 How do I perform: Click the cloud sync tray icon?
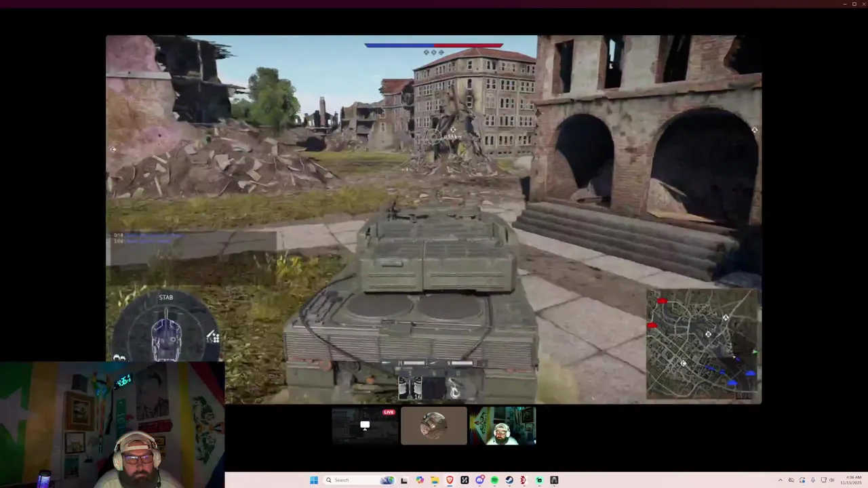click(791, 480)
